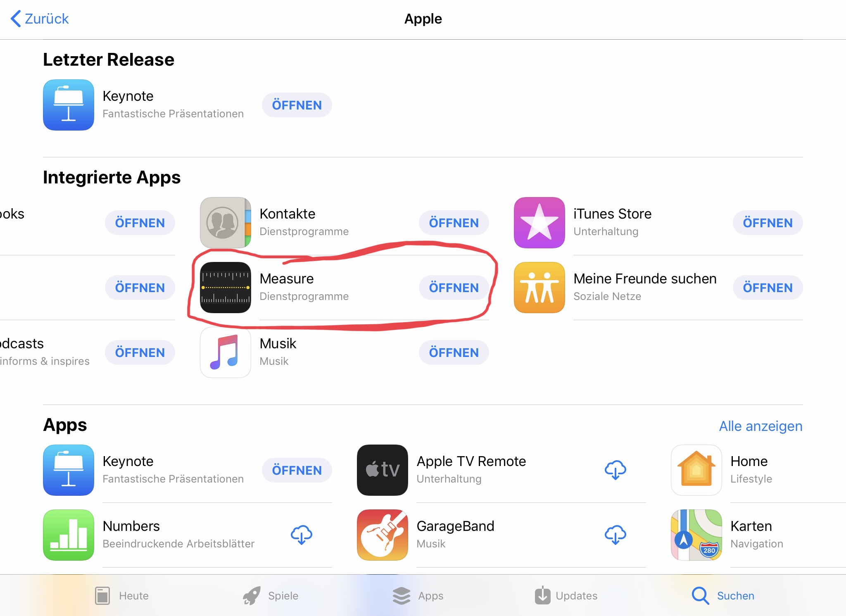Screen dimensions: 846x616
Task: Download Apple TV Remote via cloud
Action: pyautogui.click(x=615, y=470)
